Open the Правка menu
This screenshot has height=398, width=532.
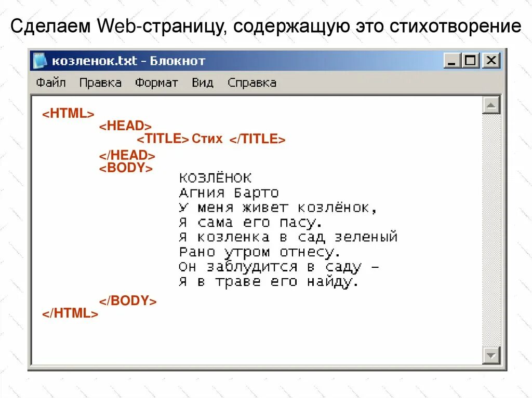pyautogui.click(x=100, y=83)
